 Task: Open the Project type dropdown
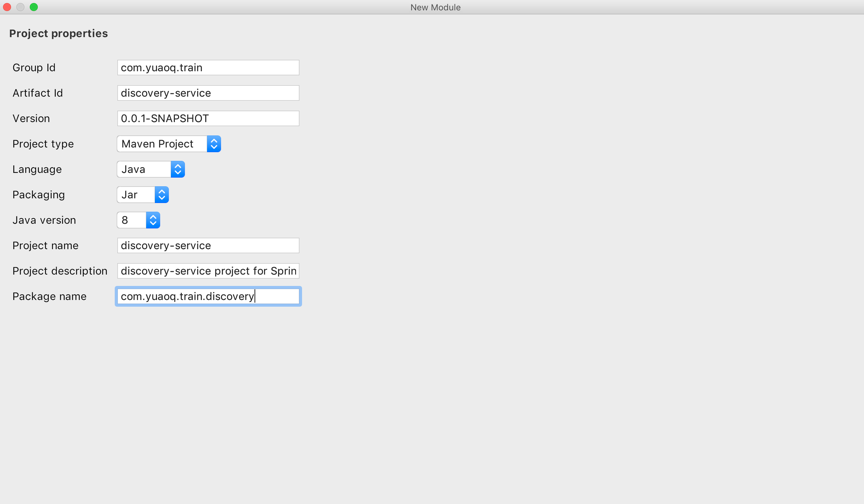point(169,144)
